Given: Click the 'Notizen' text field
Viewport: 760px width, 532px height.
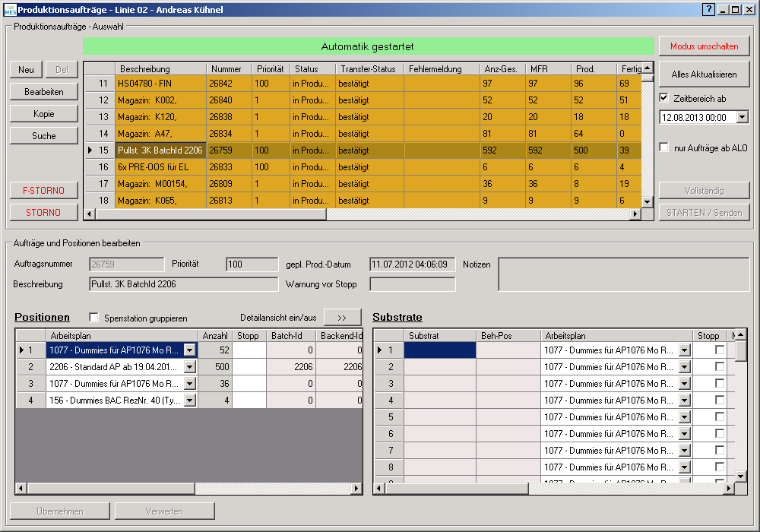Looking at the screenshot, I should [623, 274].
